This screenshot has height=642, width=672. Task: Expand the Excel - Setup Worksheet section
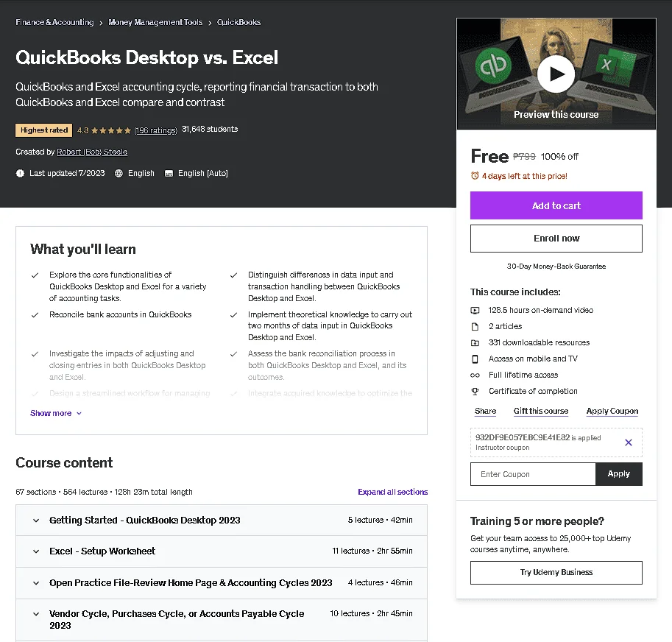coord(222,551)
